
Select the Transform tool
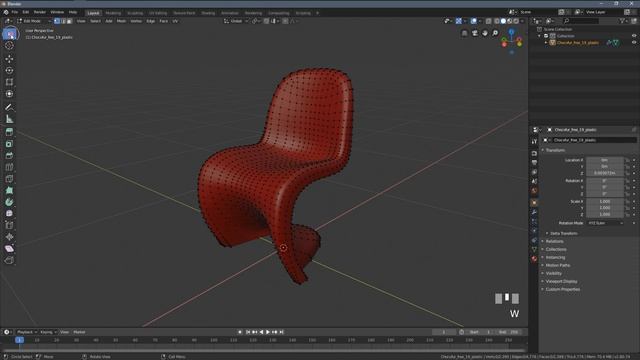coord(9,94)
